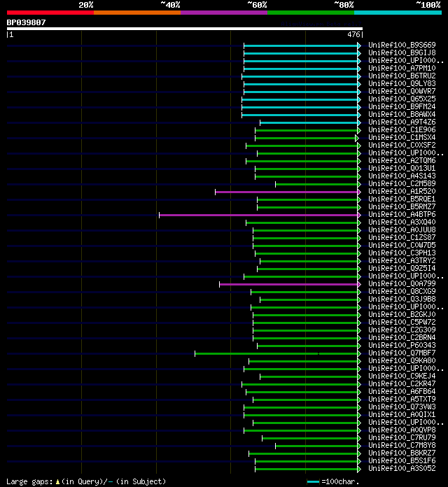Screen dimensions: 448x487
Task: Select UniRef100_C1MSX4 label
Action: click(402, 137)
